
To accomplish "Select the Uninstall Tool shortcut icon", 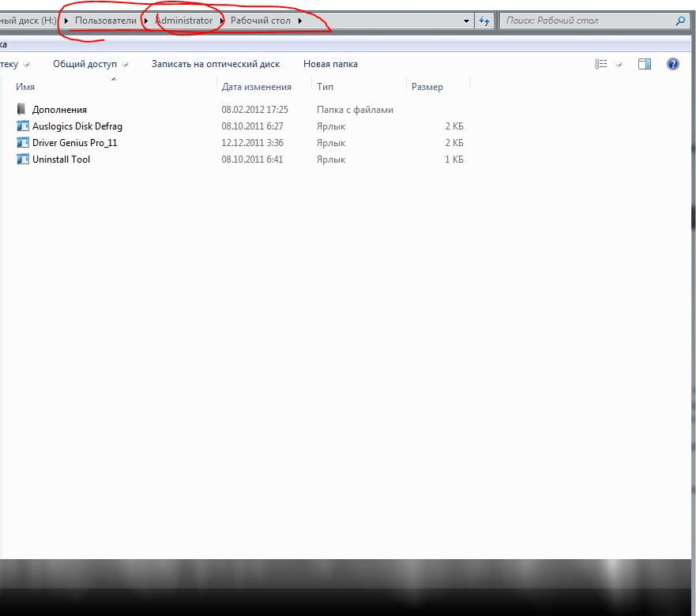I will point(23,159).
